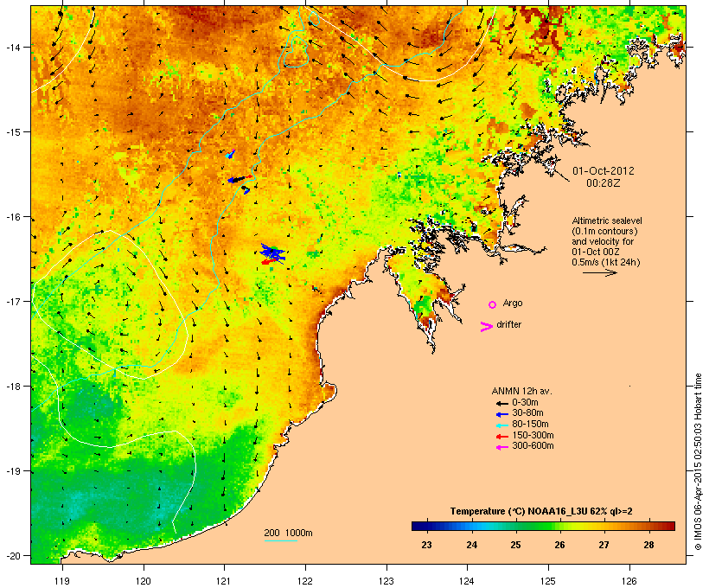Click the '150-300m' depth label
The width and height of the screenshot is (709, 588).
pos(533,435)
